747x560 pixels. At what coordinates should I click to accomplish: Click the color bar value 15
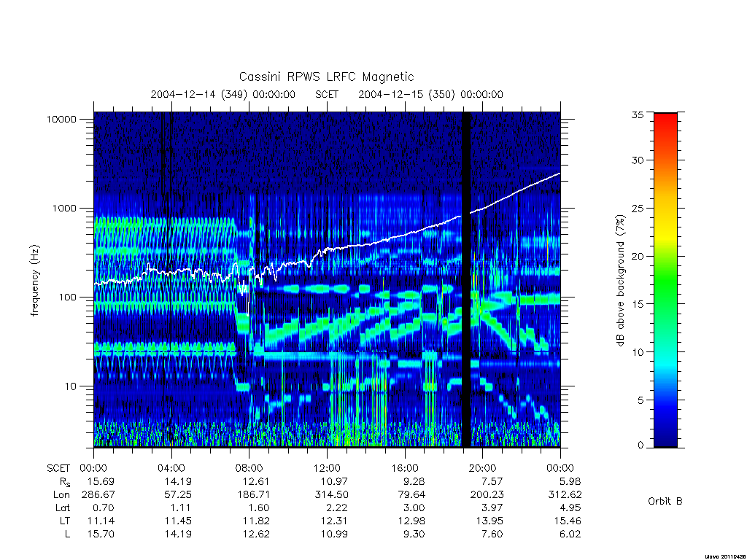[x=637, y=304]
